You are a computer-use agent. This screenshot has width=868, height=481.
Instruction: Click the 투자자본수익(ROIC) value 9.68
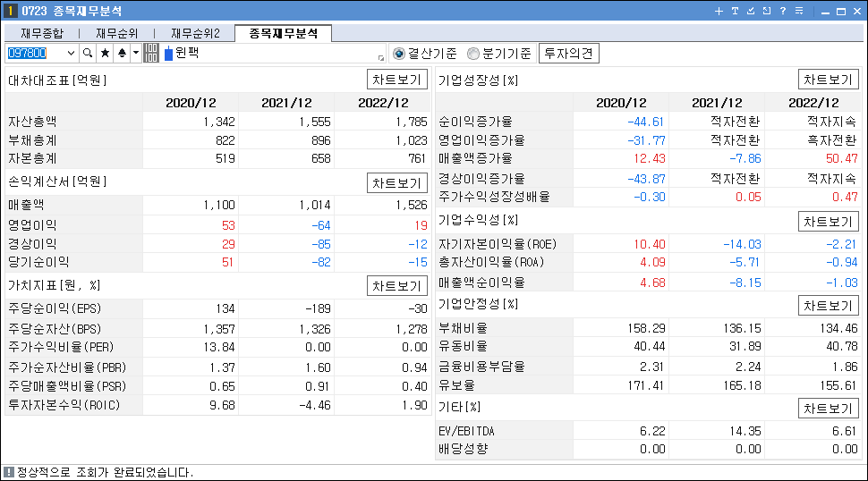pos(222,405)
